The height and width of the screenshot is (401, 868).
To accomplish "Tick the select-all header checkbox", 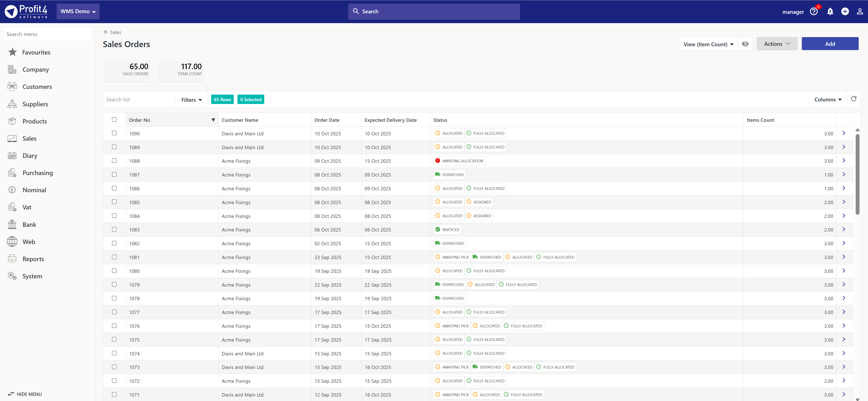I will pos(114,119).
